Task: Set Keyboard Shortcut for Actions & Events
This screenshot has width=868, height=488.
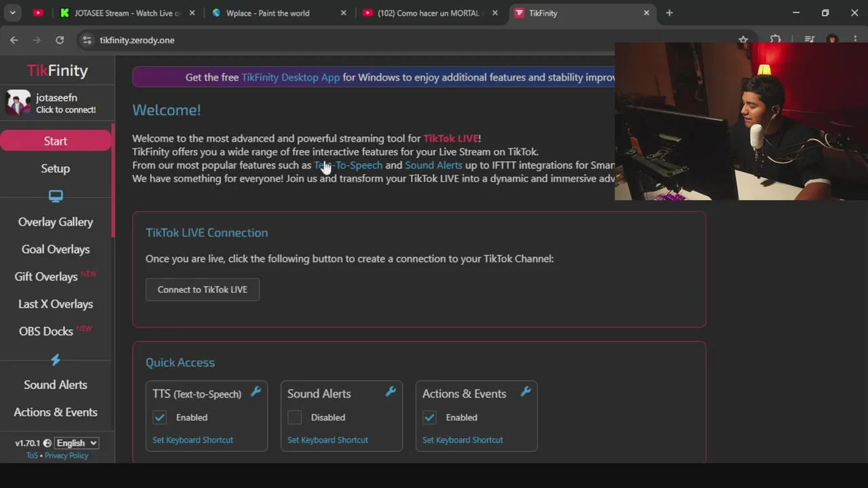Action: click(x=462, y=440)
